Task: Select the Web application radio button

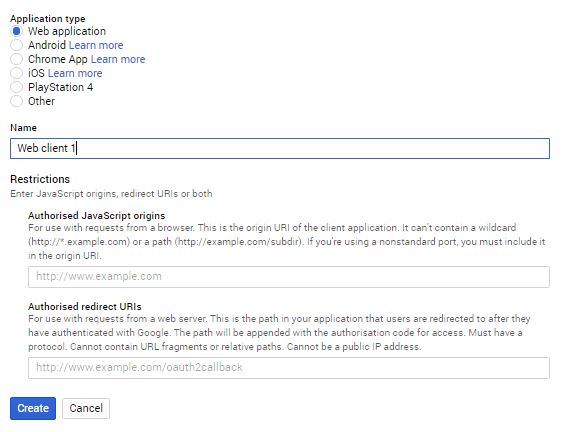Action: [x=16, y=31]
